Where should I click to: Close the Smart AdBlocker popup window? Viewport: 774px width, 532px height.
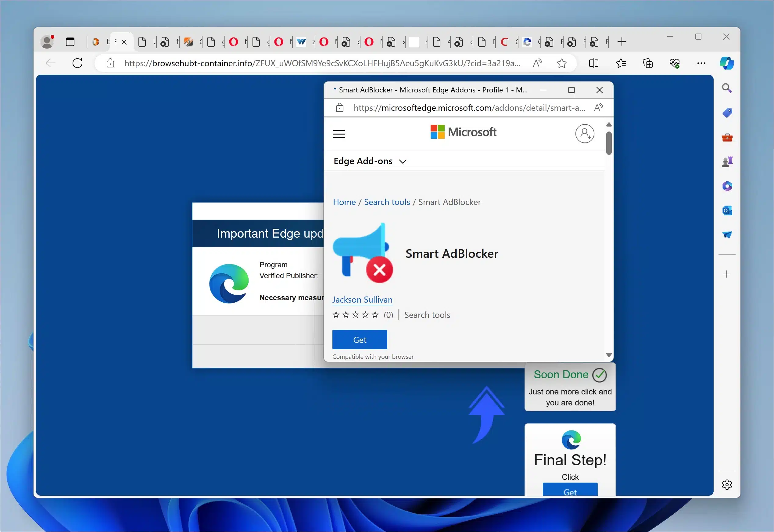599,90
